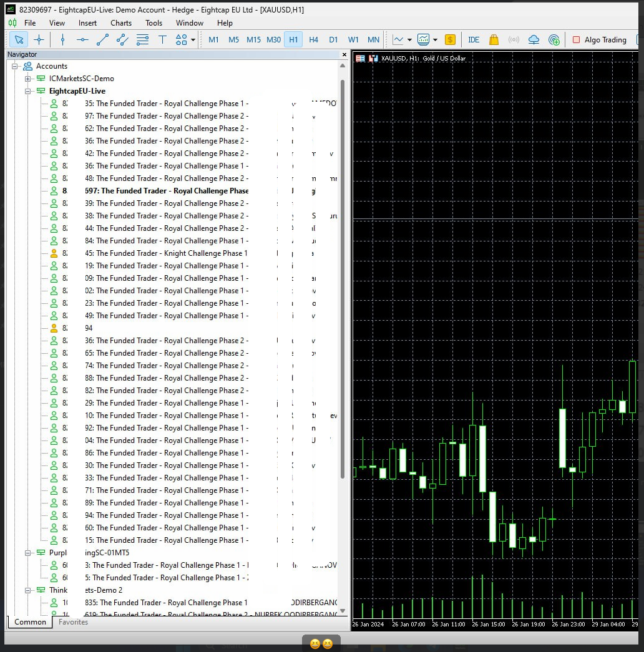Image resolution: width=644 pixels, height=652 pixels.
Task: Click the chart icon left of File menu
Action: (x=13, y=23)
